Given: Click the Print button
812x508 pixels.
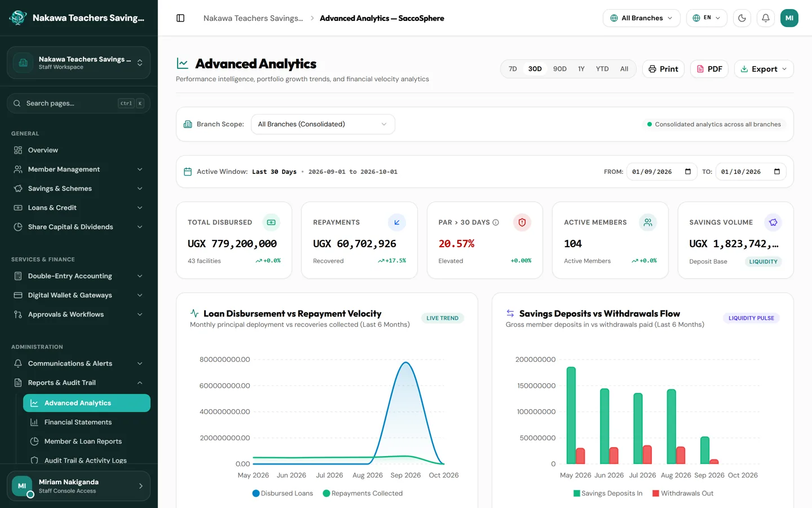Looking at the screenshot, I should pyautogui.click(x=663, y=69).
